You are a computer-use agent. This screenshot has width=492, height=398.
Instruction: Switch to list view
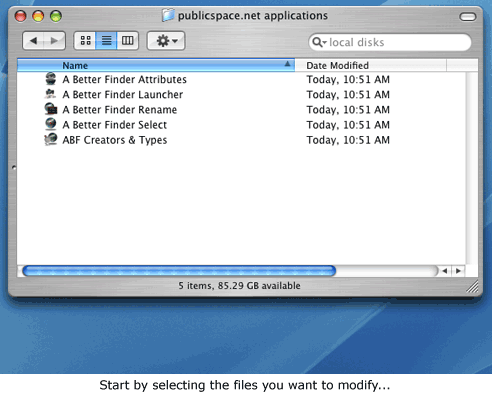point(106,41)
